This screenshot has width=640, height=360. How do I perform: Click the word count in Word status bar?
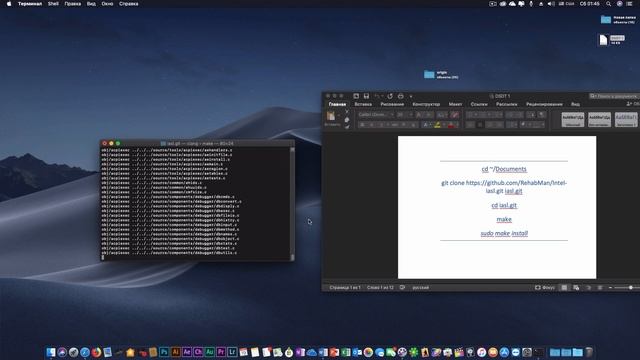click(380, 287)
